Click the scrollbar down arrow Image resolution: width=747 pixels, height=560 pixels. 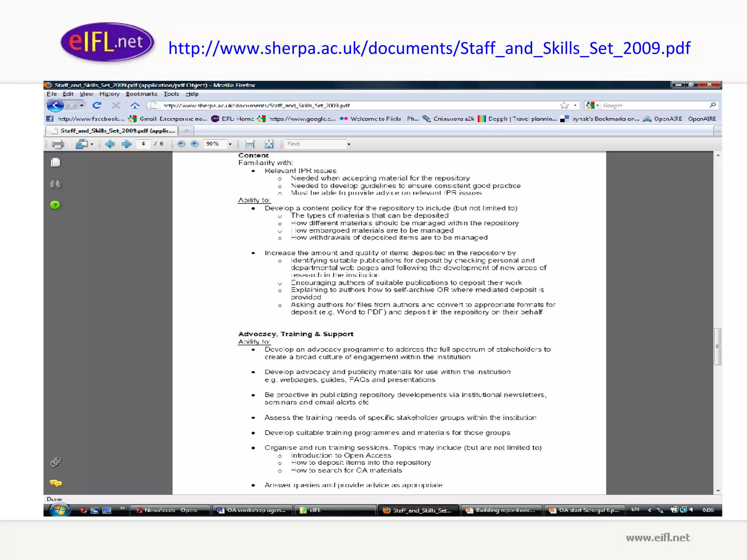(718, 491)
